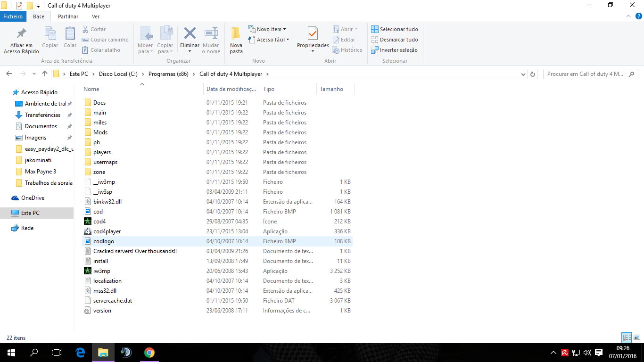Screen dimensions: 644x362
Task: Open the Acesso fácil dropdown
Action: pos(269,40)
